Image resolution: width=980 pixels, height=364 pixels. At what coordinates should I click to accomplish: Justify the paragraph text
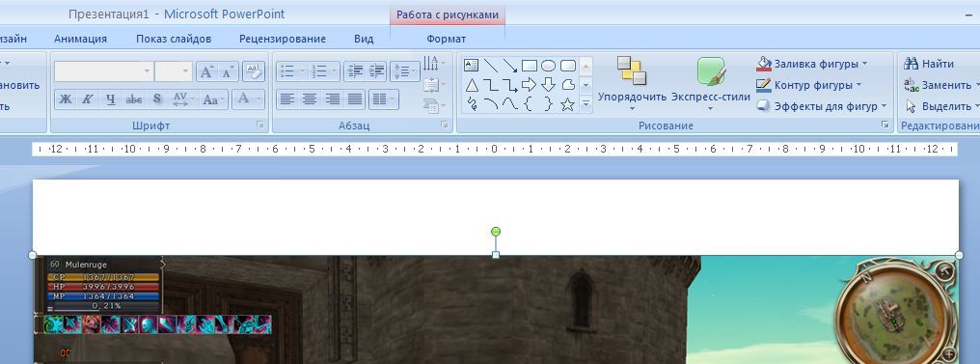pyautogui.click(x=355, y=98)
